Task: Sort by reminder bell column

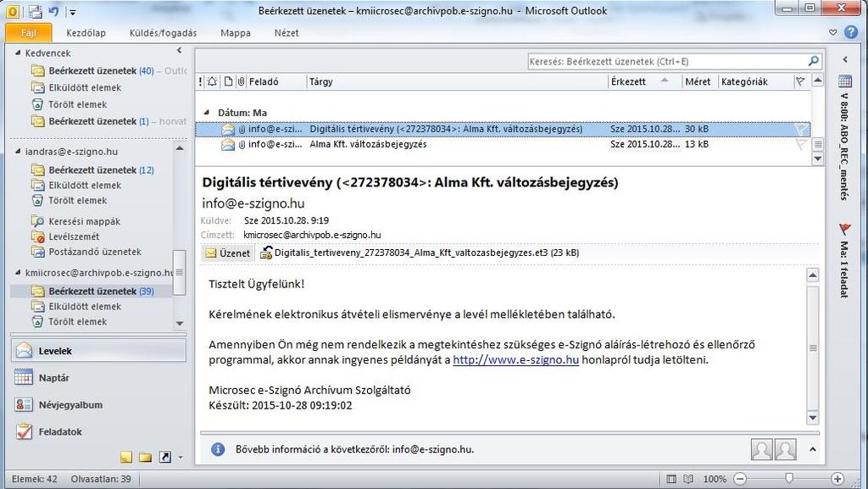Action: 212,81
